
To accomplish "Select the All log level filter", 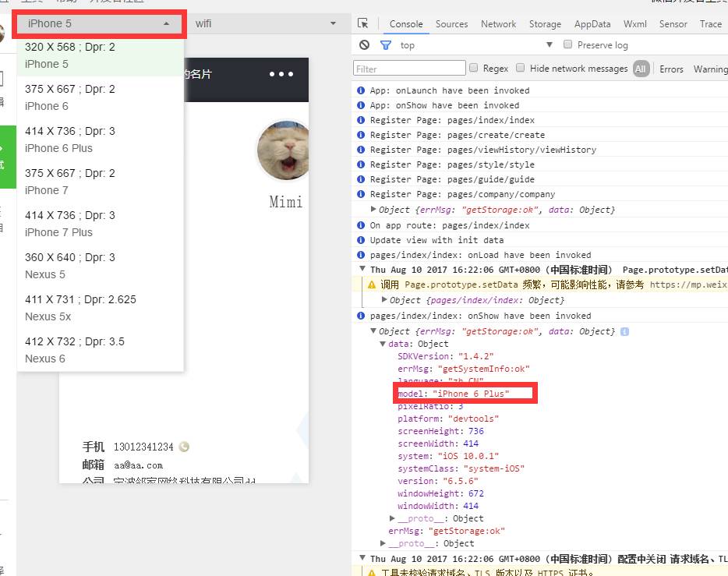I will 641,69.
